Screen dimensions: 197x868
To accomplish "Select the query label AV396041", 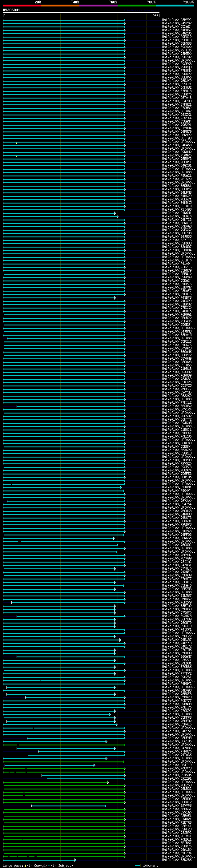I will (x=11, y=10).
